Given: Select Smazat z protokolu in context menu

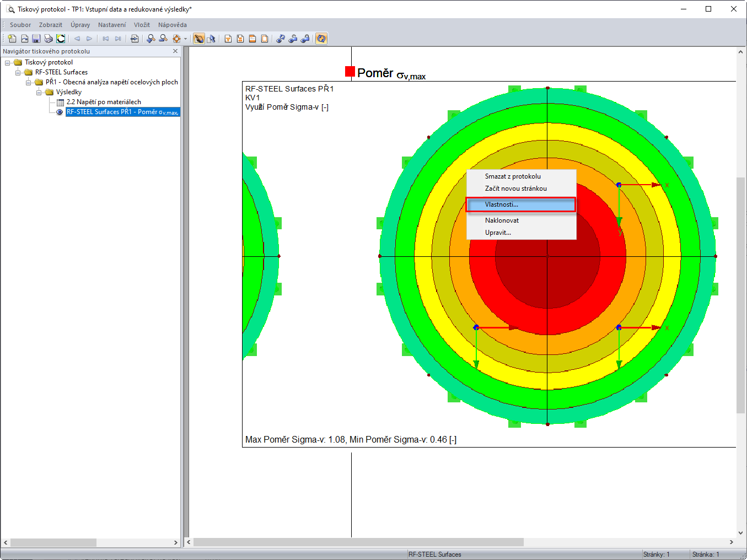Looking at the screenshot, I should [513, 176].
